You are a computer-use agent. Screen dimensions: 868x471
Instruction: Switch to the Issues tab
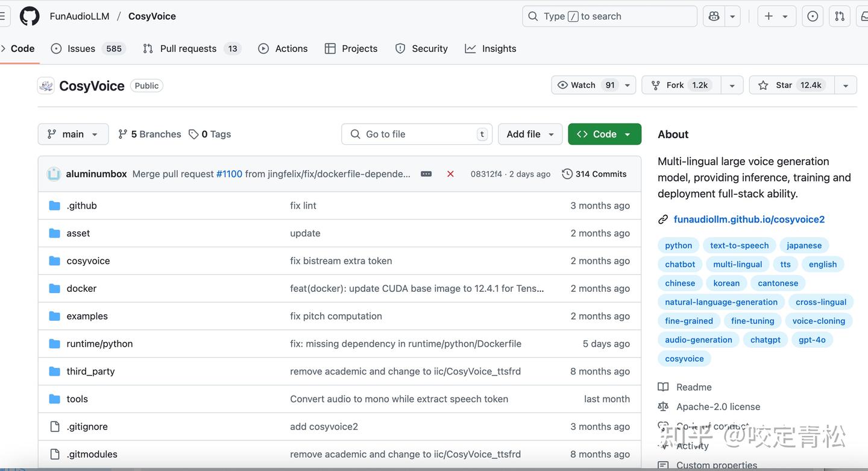(x=81, y=48)
